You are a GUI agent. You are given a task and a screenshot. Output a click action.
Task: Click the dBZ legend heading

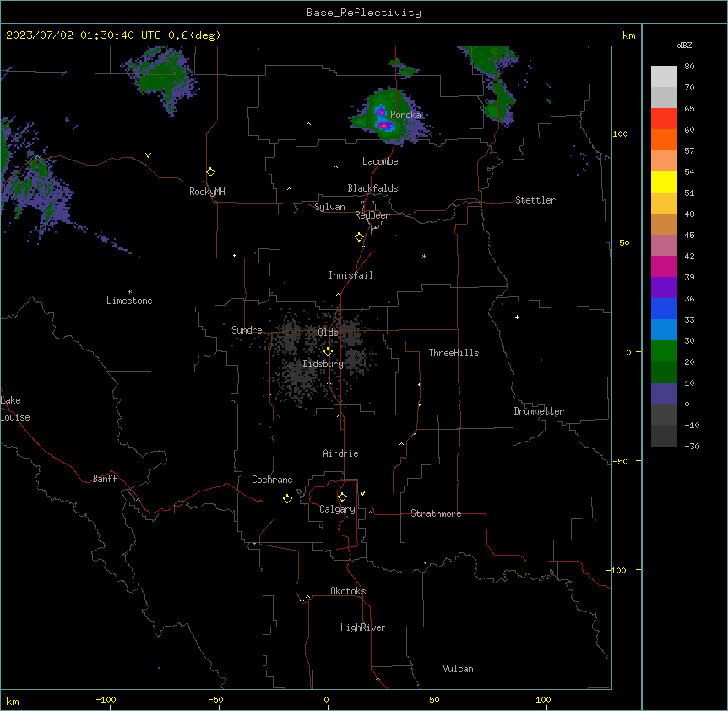coord(684,46)
